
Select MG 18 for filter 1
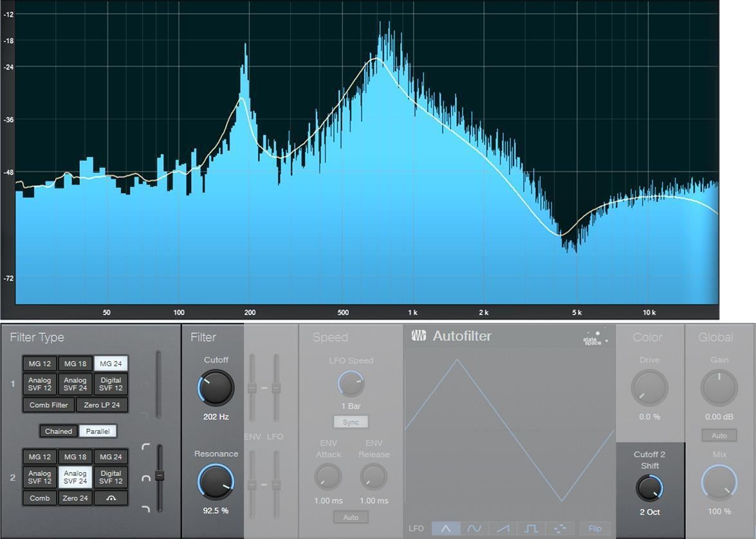[75, 363]
